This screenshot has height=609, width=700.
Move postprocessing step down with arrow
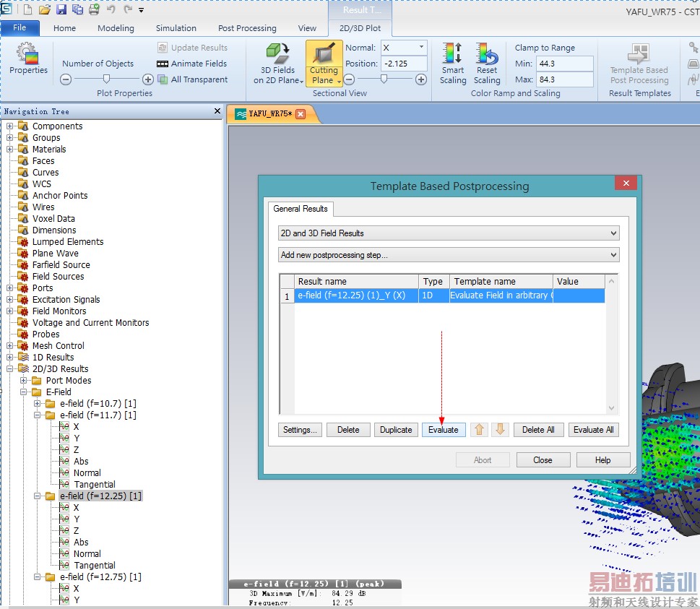tap(500, 430)
